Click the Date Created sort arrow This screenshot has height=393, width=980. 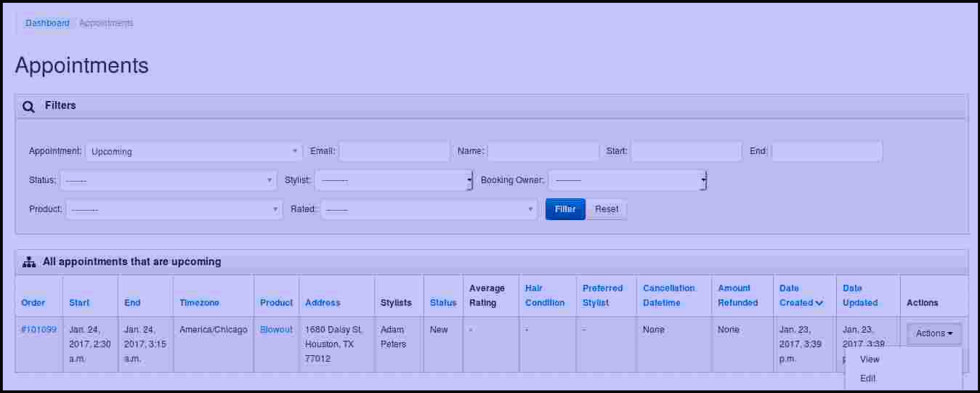tap(819, 303)
